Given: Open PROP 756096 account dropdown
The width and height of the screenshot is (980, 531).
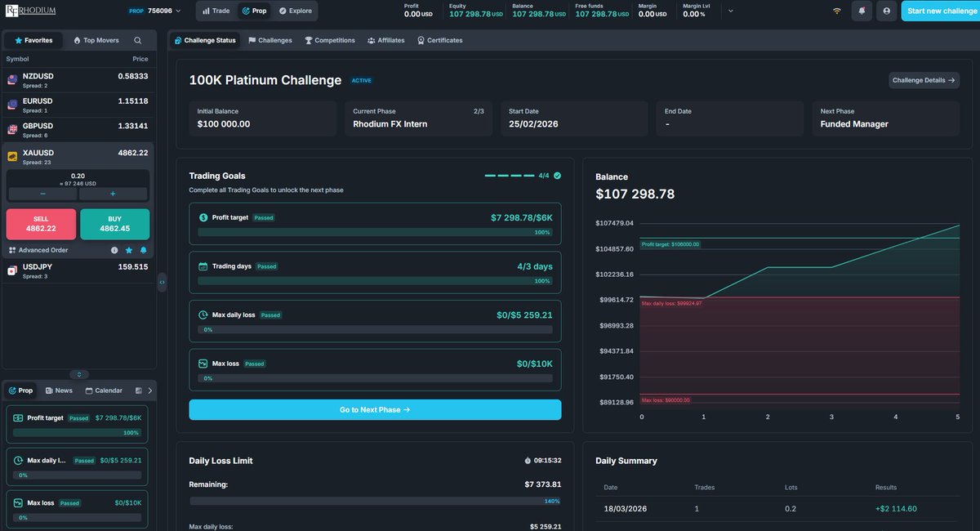Looking at the screenshot, I should [155, 11].
